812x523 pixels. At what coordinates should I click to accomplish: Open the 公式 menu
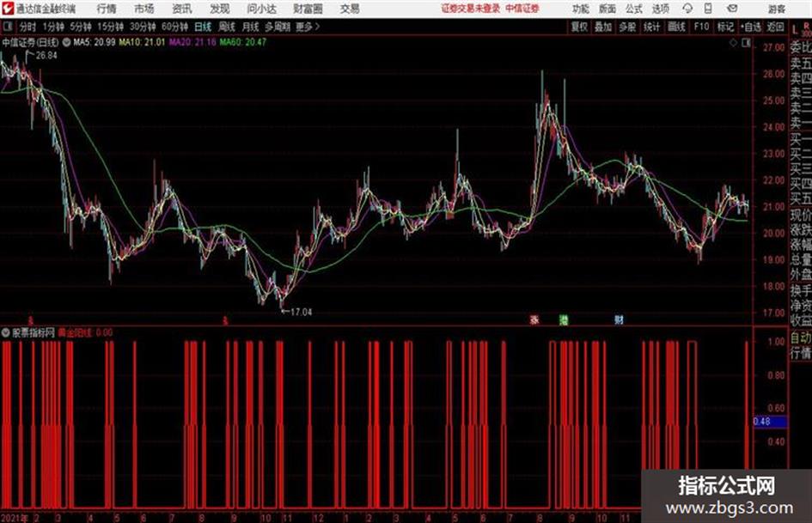pos(634,9)
